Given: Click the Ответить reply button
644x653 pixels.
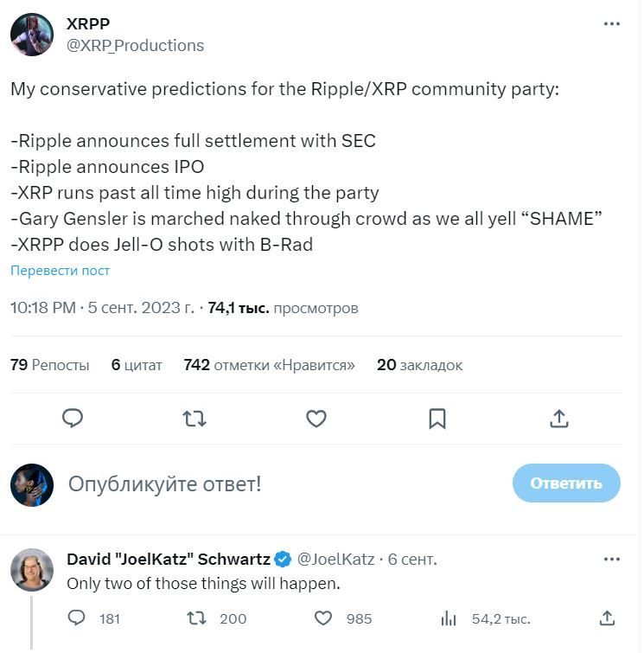Looking at the screenshot, I should point(566,483).
